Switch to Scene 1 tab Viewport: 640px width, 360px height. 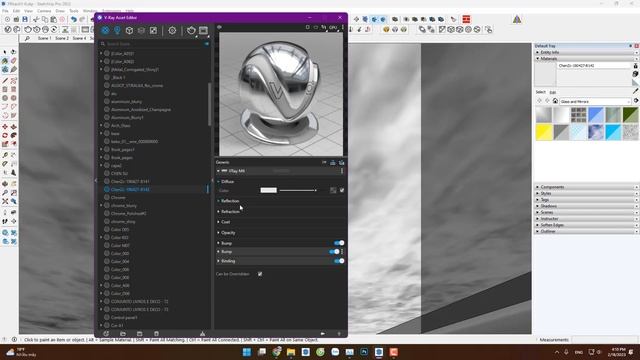44,38
